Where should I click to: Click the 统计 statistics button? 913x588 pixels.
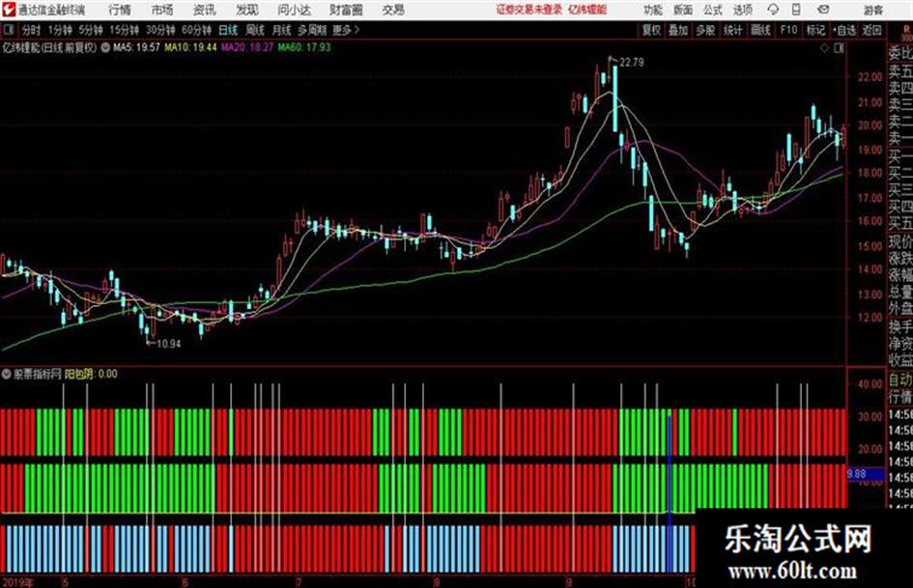click(x=733, y=30)
